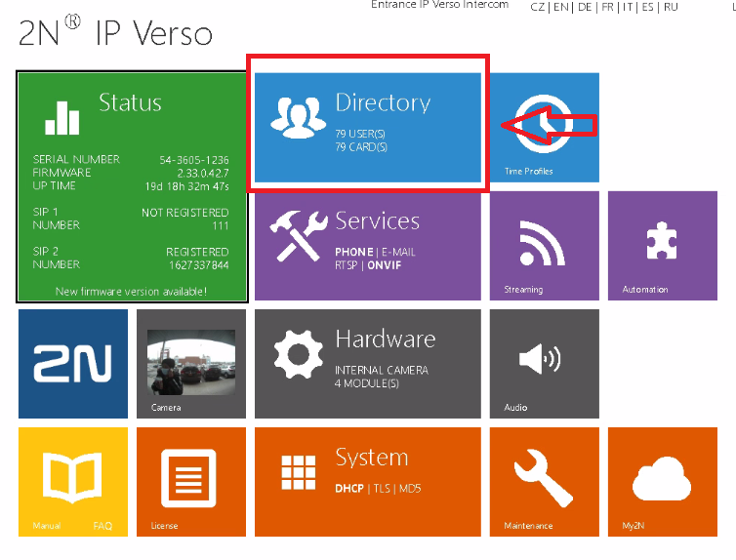736x560 pixels.
Task: Click SIP 1 'NOT REGISTERED' status
Action: pos(184,213)
